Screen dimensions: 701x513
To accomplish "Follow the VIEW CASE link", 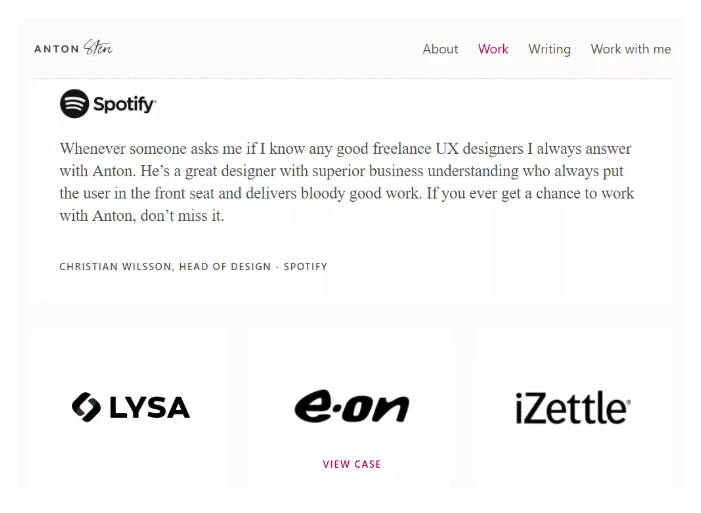I will click(x=351, y=464).
